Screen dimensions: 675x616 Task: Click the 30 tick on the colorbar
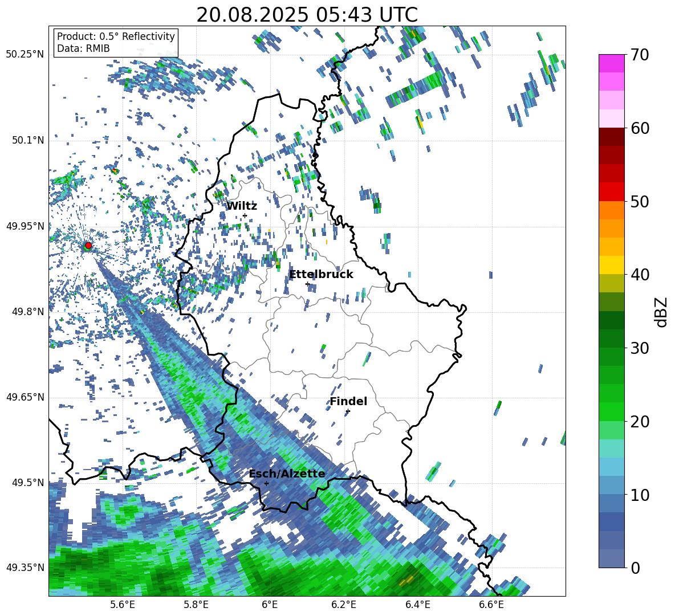(x=640, y=348)
